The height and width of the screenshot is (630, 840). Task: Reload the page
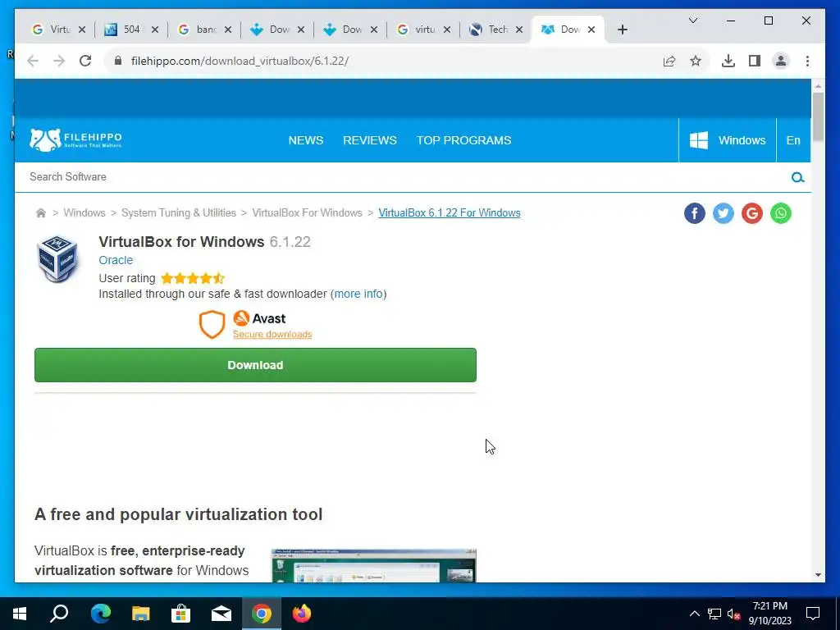click(85, 61)
